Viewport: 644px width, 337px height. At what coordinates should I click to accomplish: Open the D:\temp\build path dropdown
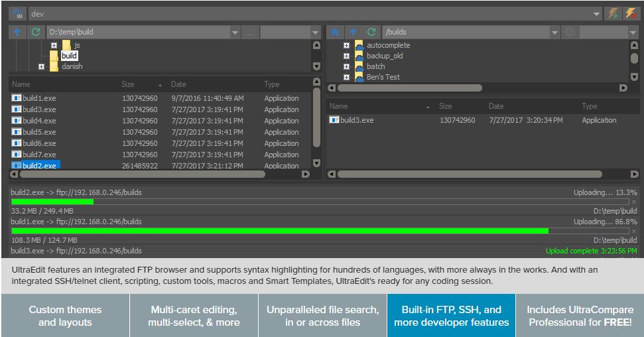pyautogui.click(x=235, y=33)
